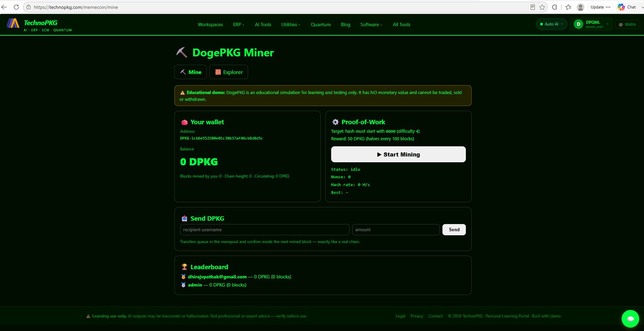
Task: Open the browser Update menu dots
Action: tap(608, 7)
